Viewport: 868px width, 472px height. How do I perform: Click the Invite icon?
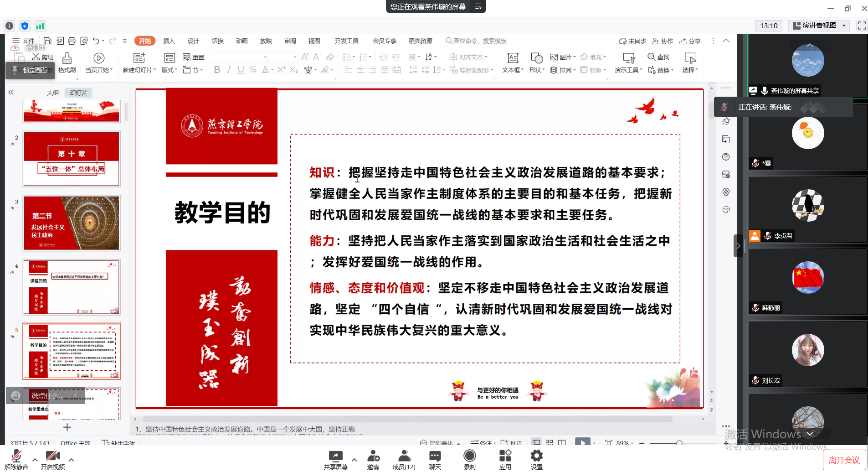(x=373, y=456)
